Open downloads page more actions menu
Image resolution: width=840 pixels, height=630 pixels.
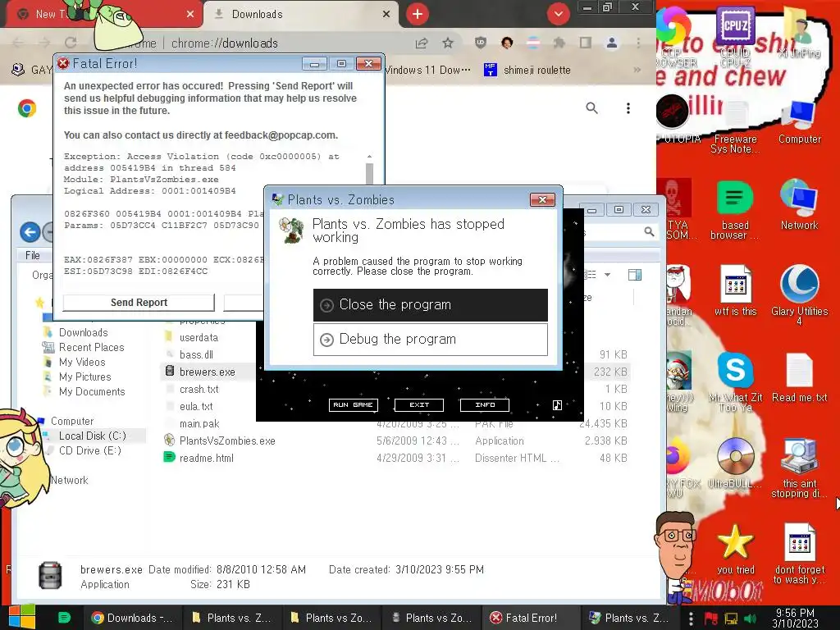(x=628, y=108)
